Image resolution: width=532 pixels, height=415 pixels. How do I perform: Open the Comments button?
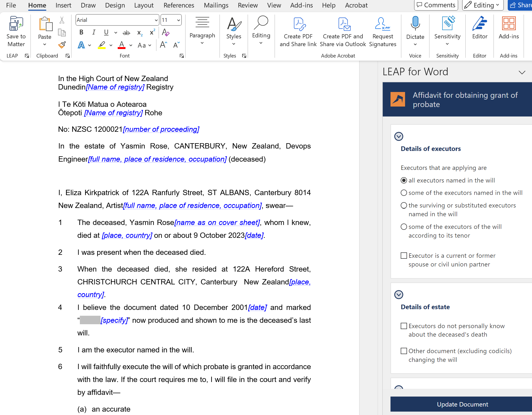(436, 5)
